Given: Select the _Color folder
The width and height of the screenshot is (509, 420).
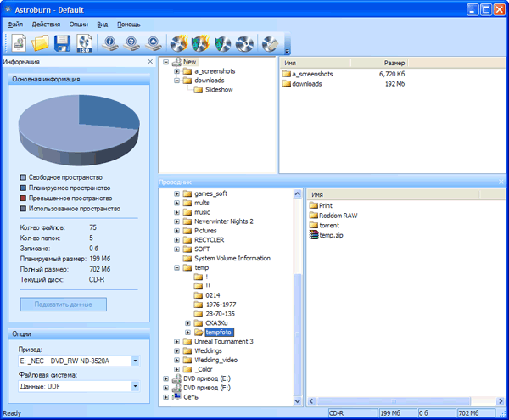Looking at the screenshot, I should point(204,369).
